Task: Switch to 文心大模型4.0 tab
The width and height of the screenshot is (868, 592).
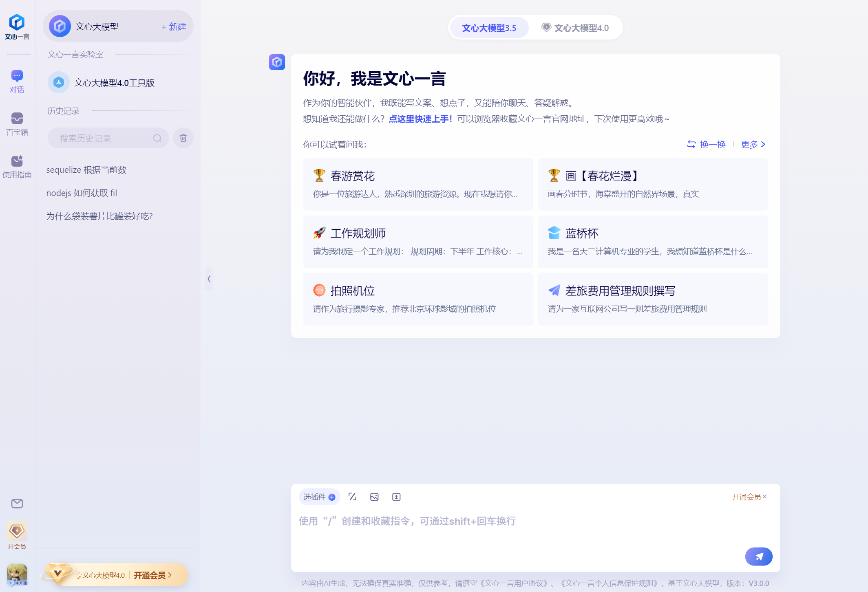Action: [x=575, y=28]
